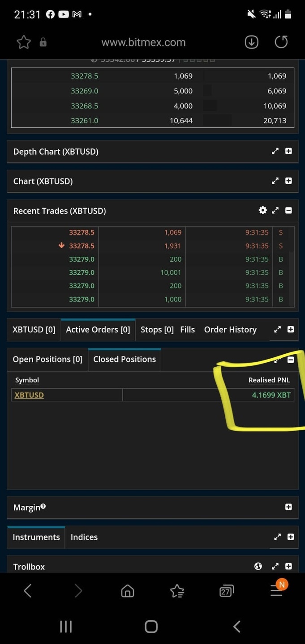Select the Open Positions [0] tab
The image size is (305, 644).
[x=47, y=359]
